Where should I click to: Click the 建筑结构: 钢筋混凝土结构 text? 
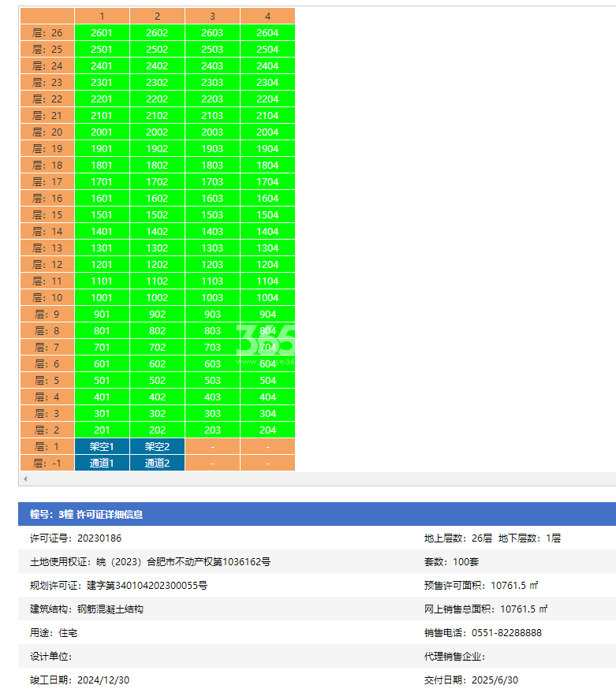[x=87, y=609]
